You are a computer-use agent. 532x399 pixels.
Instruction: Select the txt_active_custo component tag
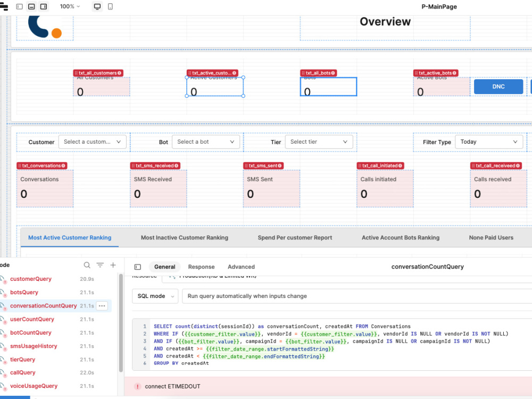pyautogui.click(x=212, y=73)
